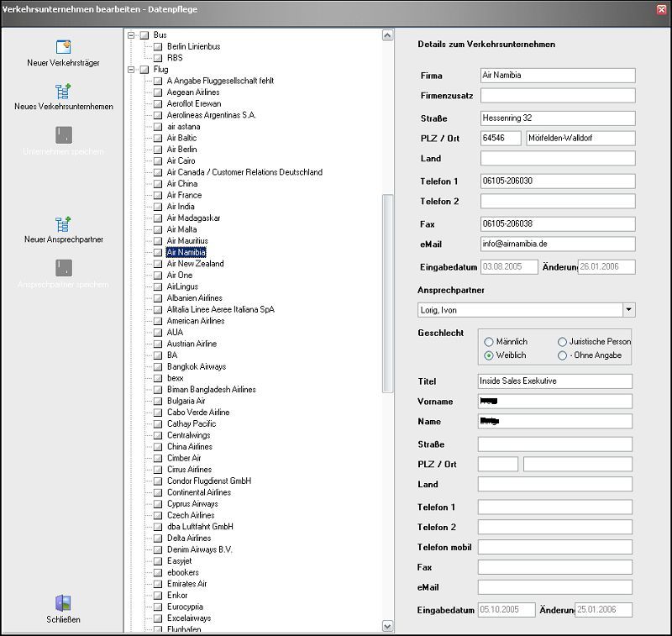672x636 pixels.
Task: Click the tree icon beside Easyjet
Action: 158,561
